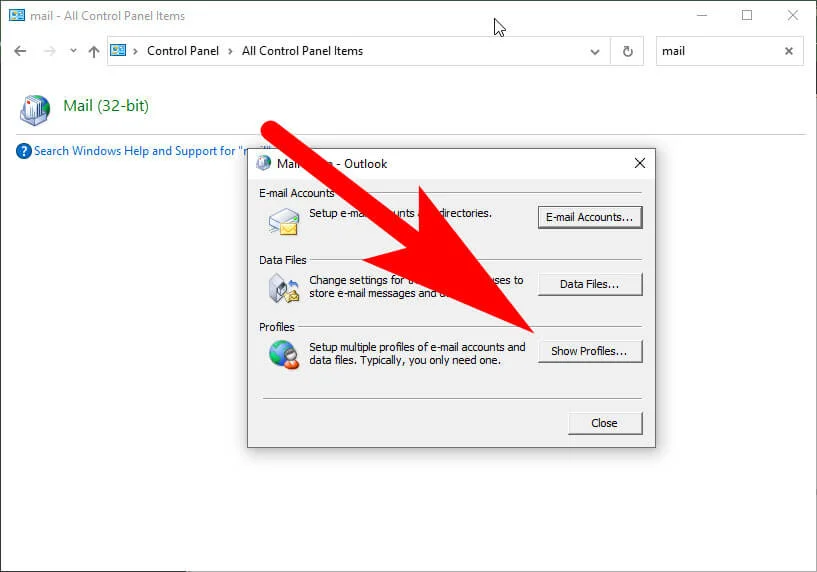Click the blue help question mark icon

[x=23, y=151]
